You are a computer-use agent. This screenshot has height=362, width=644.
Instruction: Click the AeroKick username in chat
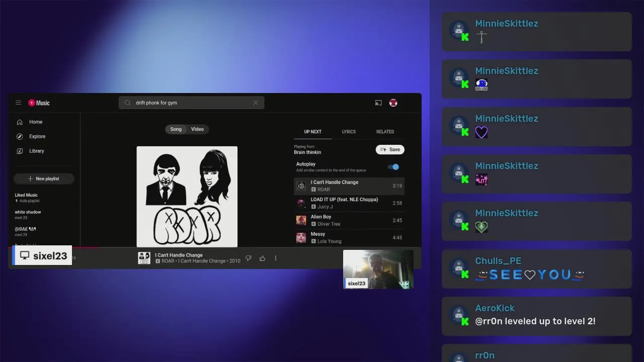coord(495,308)
